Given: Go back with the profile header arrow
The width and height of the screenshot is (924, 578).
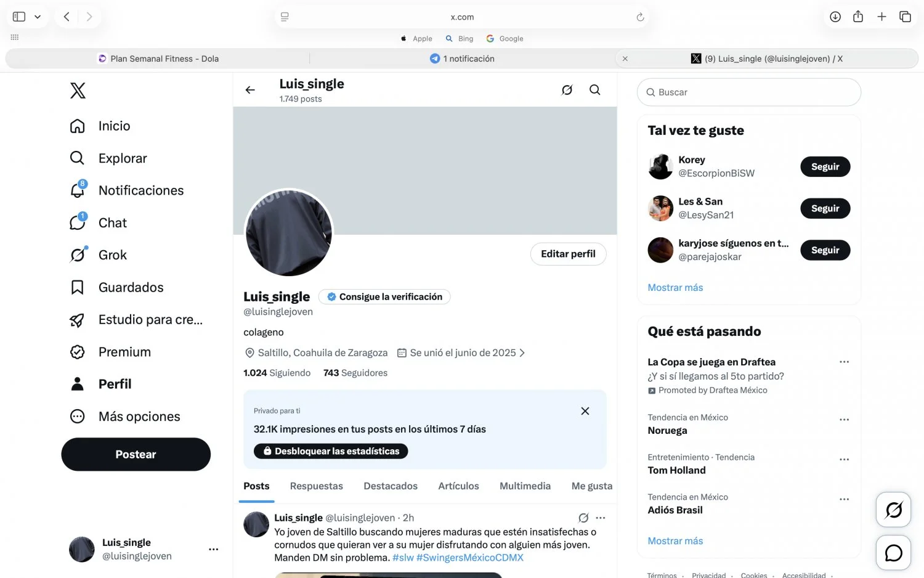Looking at the screenshot, I should point(250,90).
